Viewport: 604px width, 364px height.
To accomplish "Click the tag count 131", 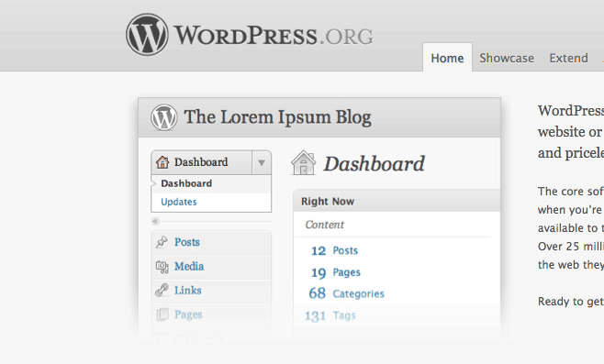I will (316, 316).
